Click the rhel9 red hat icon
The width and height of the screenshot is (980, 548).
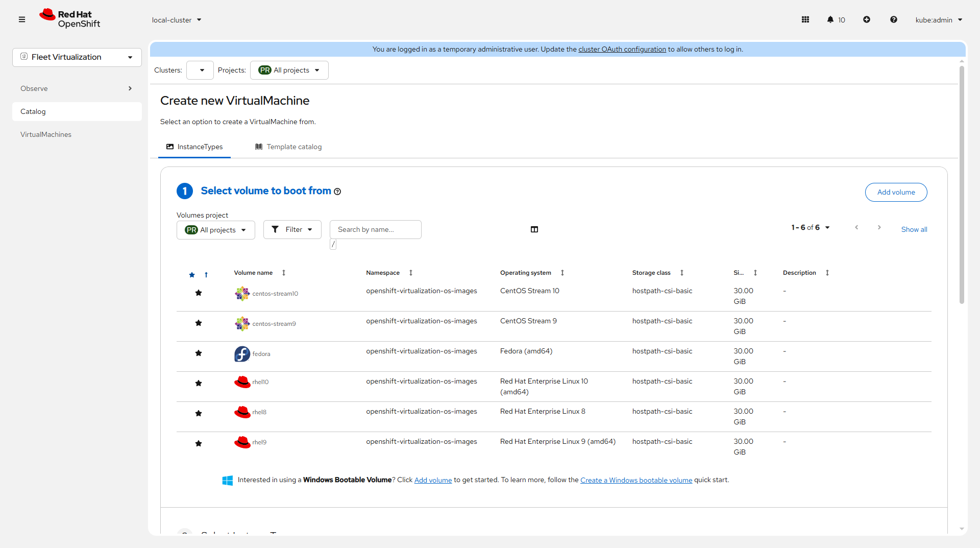click(242, 442)
